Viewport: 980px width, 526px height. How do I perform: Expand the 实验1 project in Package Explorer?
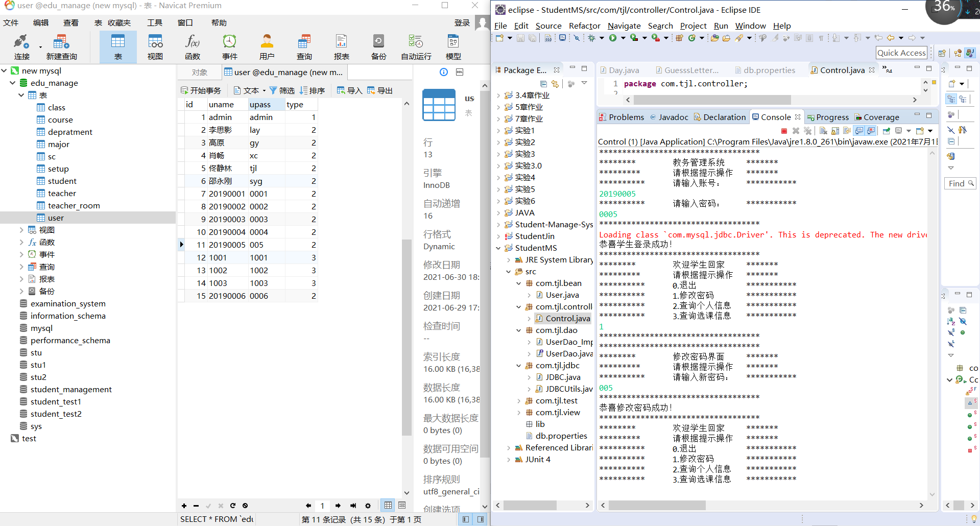(x=499, y=130)
